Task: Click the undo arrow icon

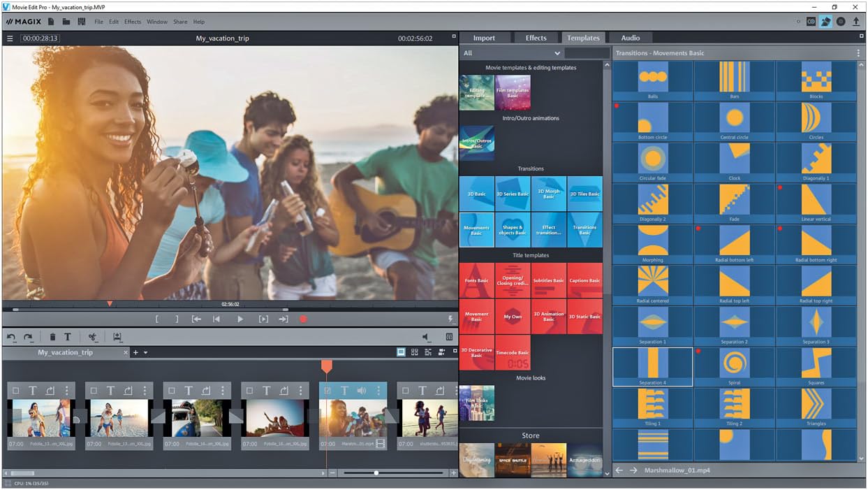Action: point(11,338)
